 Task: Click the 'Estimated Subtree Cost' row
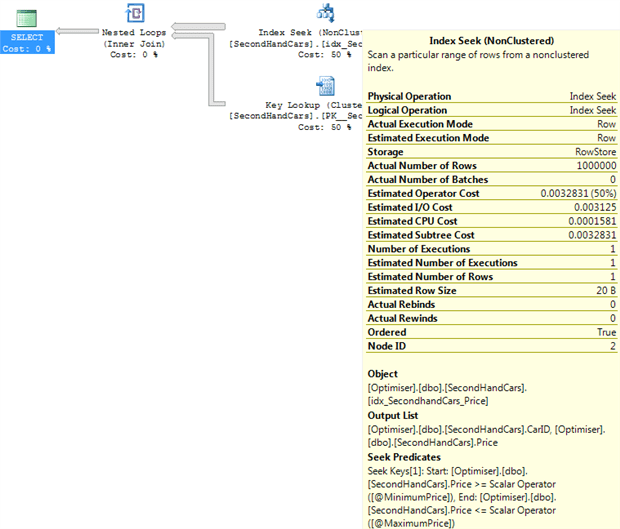click(x=491, y=235)
